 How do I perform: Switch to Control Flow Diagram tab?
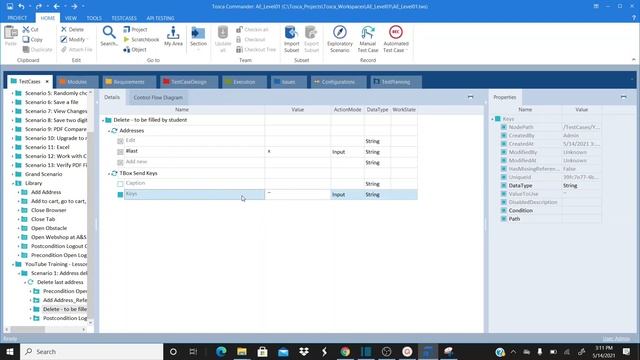pyautogui.click(x=158, y=98)
